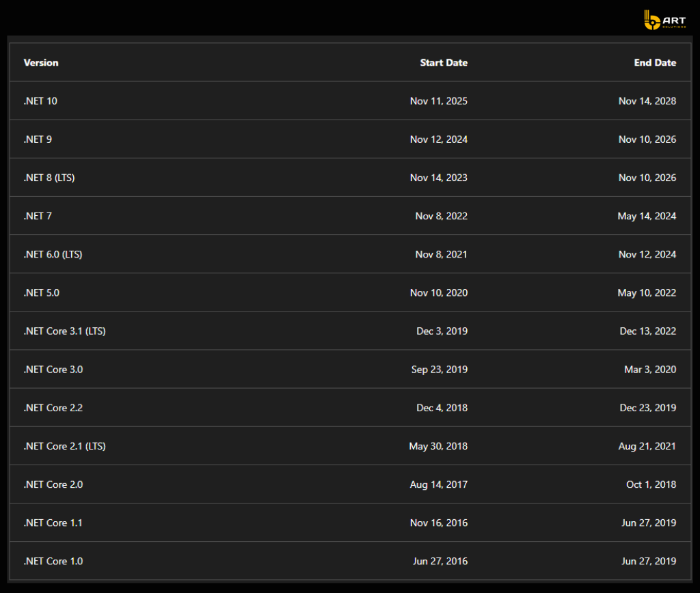This screenshot has height=593, width=700.
Task: Select the Nov 14, 2028 end date
Action: click(x=647, y=101)
